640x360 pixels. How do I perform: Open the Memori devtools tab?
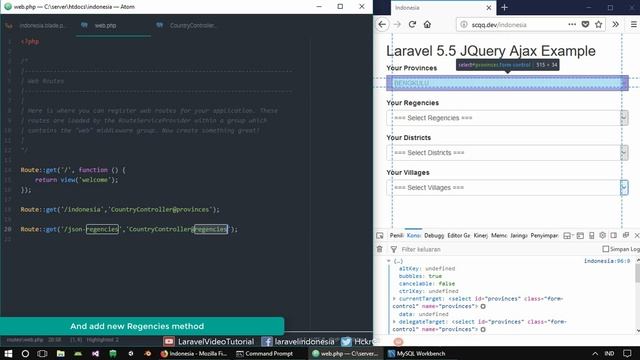tap(499, 236)
